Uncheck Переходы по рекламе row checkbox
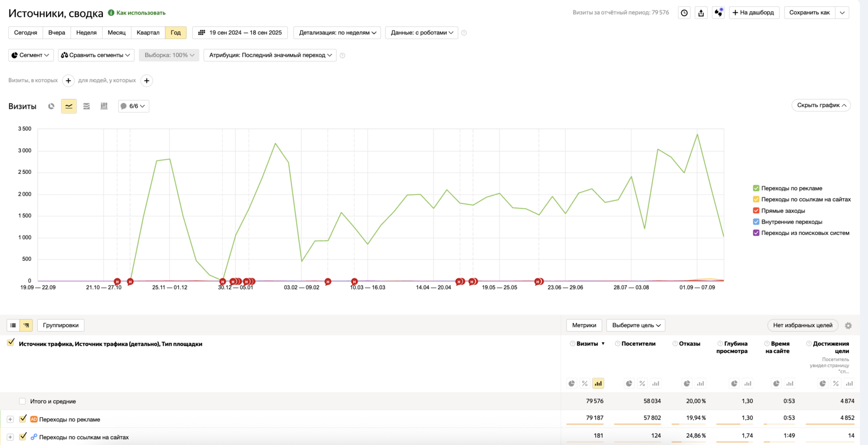Viewport: 868px width, 445px height. pos(23,419)
